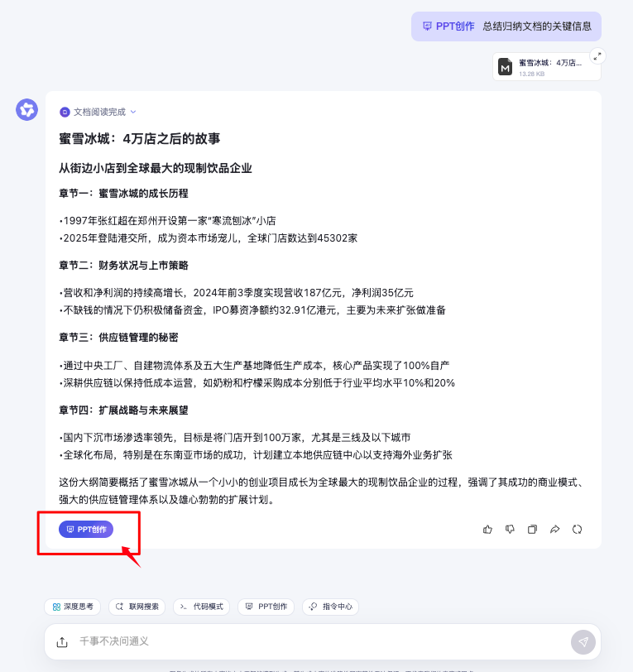Expand the 文档阅读完成 status dropdown
The image size is (633, 672).
tap(98, 112)
